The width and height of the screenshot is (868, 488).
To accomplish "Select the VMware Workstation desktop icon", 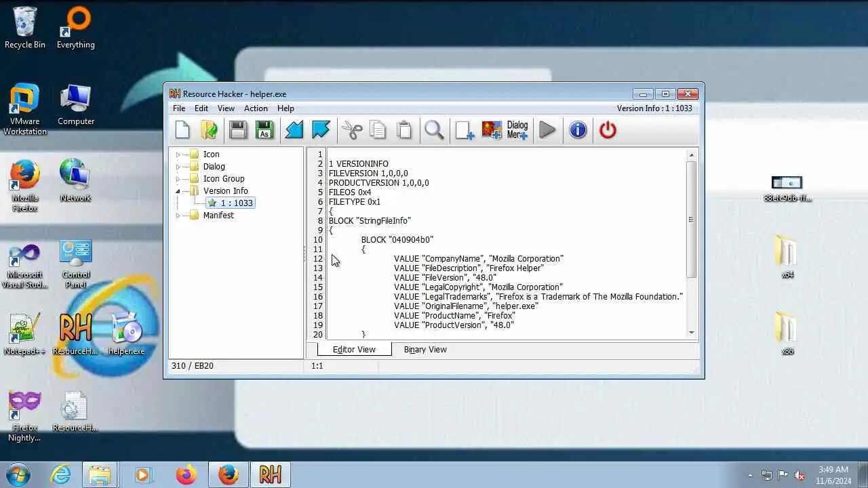I will [x=25, y=109].
